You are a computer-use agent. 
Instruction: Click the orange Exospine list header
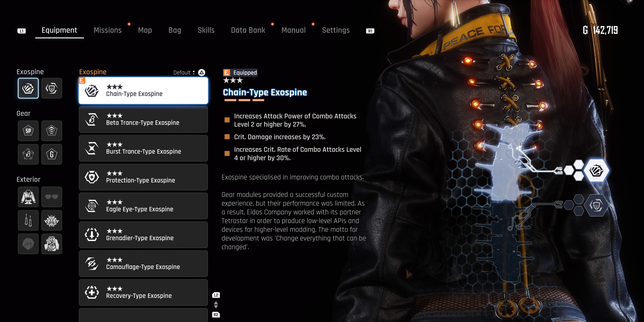(93, 72)
